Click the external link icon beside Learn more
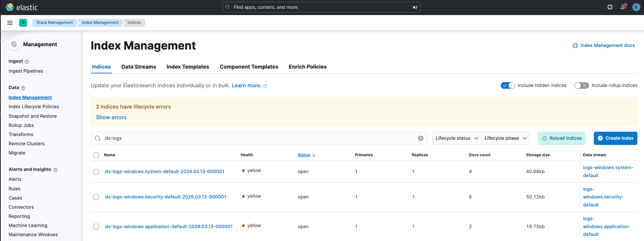The width and height of the screenshot is (644, 241). coord(265,86)
